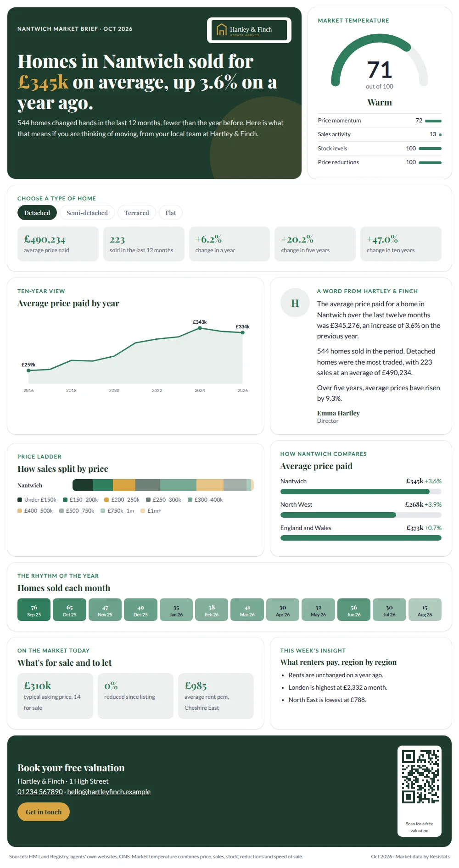Click the £250–300k legend entry
This screenshot has height=868, width=459.
(x=163, y=500)
